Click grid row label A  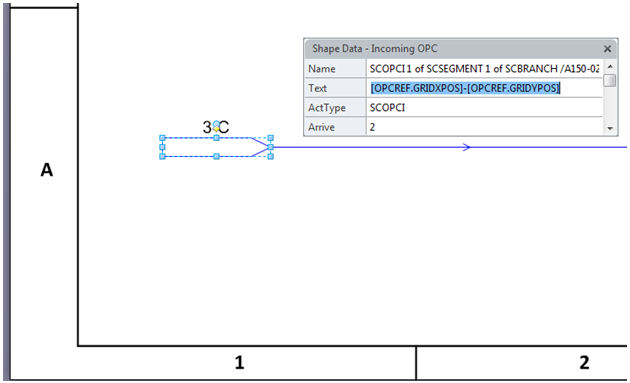(x=47, y=170)
